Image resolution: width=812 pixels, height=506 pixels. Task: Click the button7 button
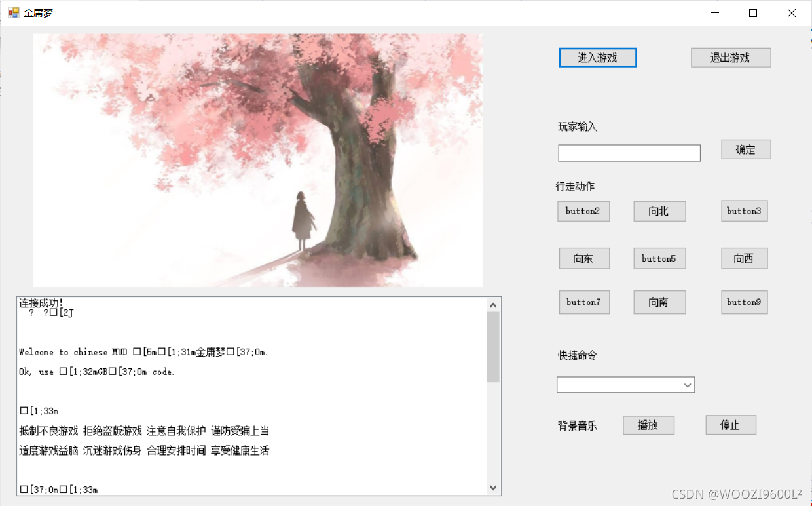[x=584, y=302]
